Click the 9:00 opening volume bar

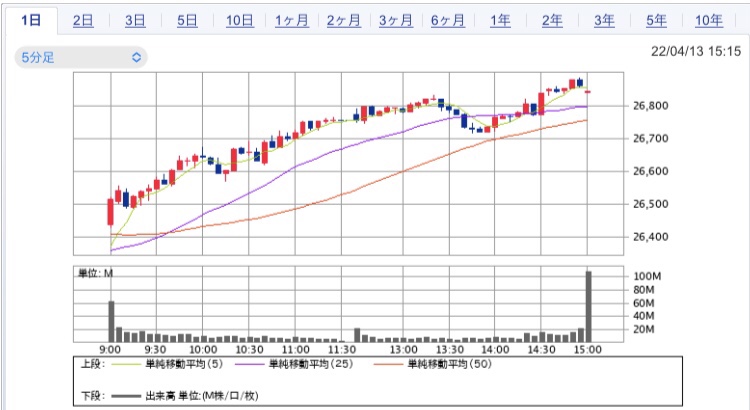pyautogui.click(x=111, y=321)
